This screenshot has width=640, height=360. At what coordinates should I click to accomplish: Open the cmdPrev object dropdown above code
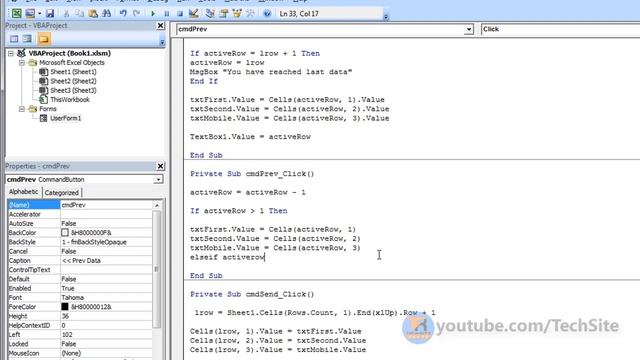click(469, 29)
